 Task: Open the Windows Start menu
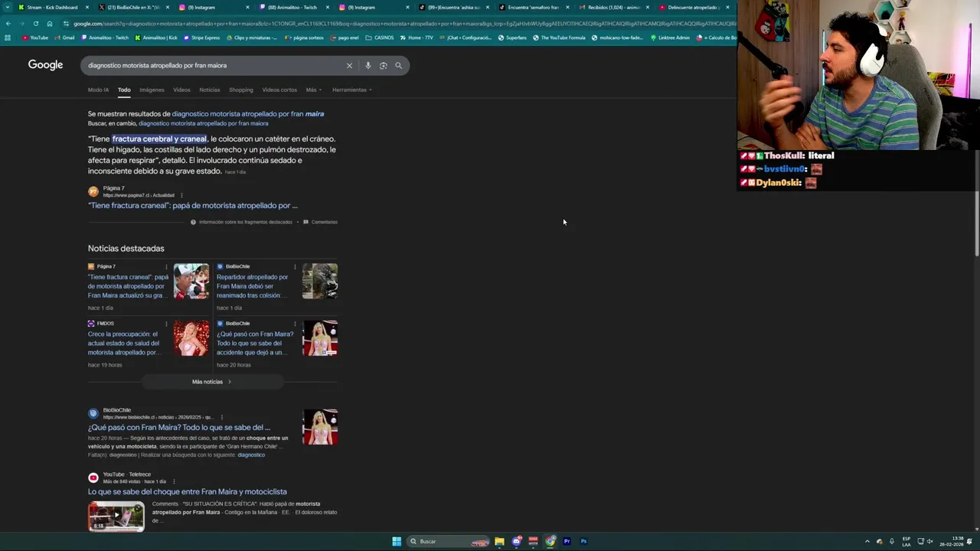[397, 541]
